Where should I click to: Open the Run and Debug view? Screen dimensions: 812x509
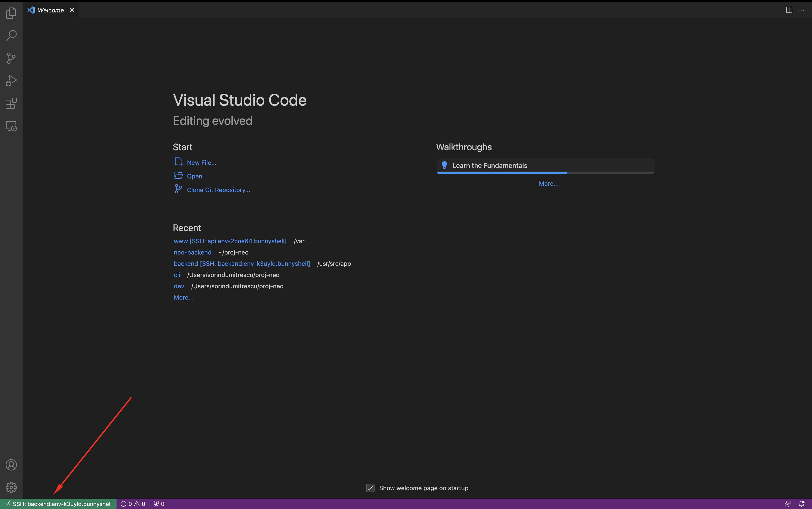pyautogui.click(x=11, y=81)
